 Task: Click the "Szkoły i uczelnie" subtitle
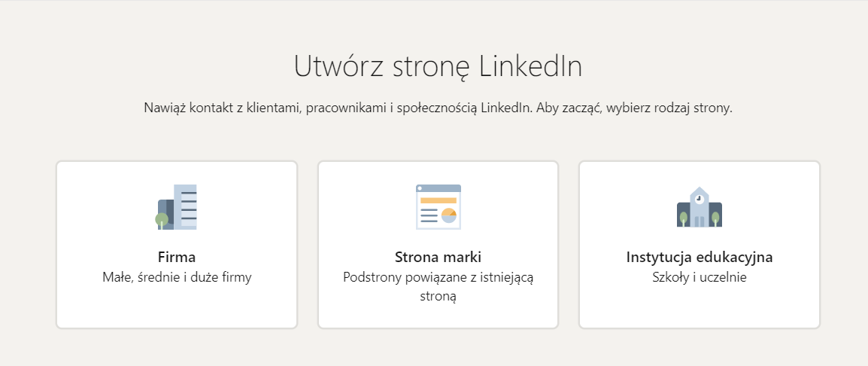click(699, 277)
